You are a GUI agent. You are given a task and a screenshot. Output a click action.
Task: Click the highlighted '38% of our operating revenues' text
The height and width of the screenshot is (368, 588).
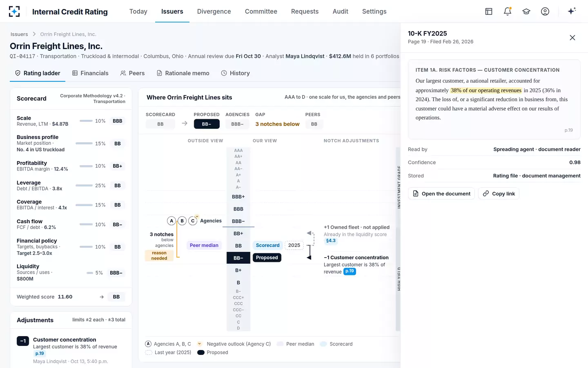pyautogui.click(x=486, y=90)
